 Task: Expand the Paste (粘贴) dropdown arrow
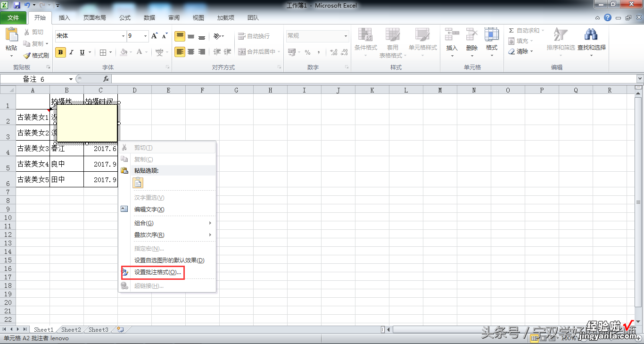[x=11, y=55]
